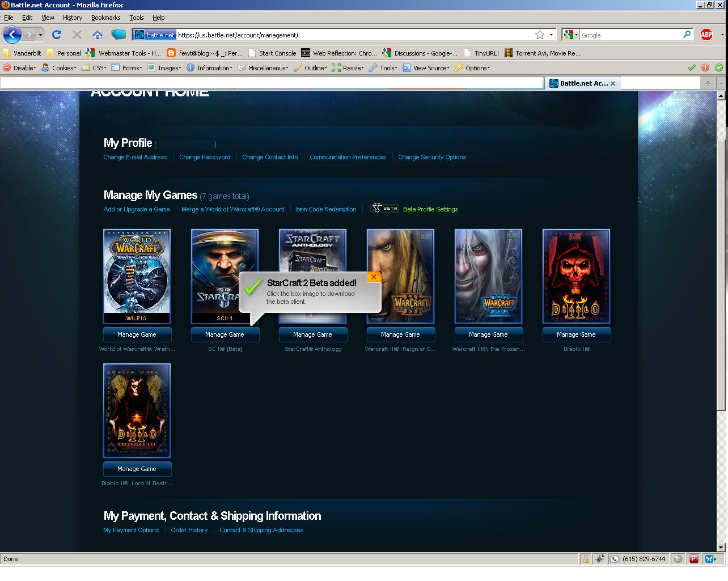The image size is (728, 581).
Task: Click the address bar URL field
Action: (354, 35)
